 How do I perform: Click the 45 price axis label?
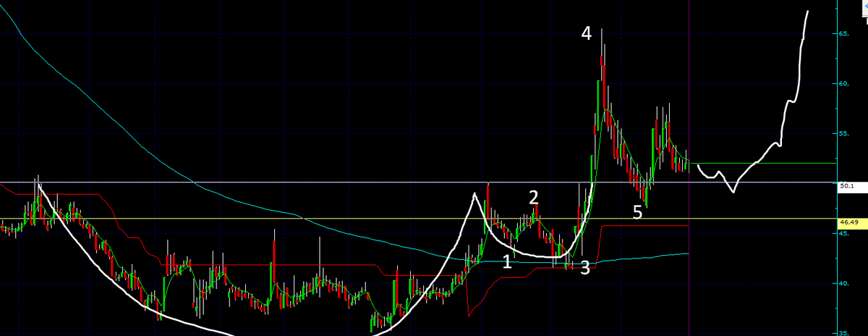(844, 233)
